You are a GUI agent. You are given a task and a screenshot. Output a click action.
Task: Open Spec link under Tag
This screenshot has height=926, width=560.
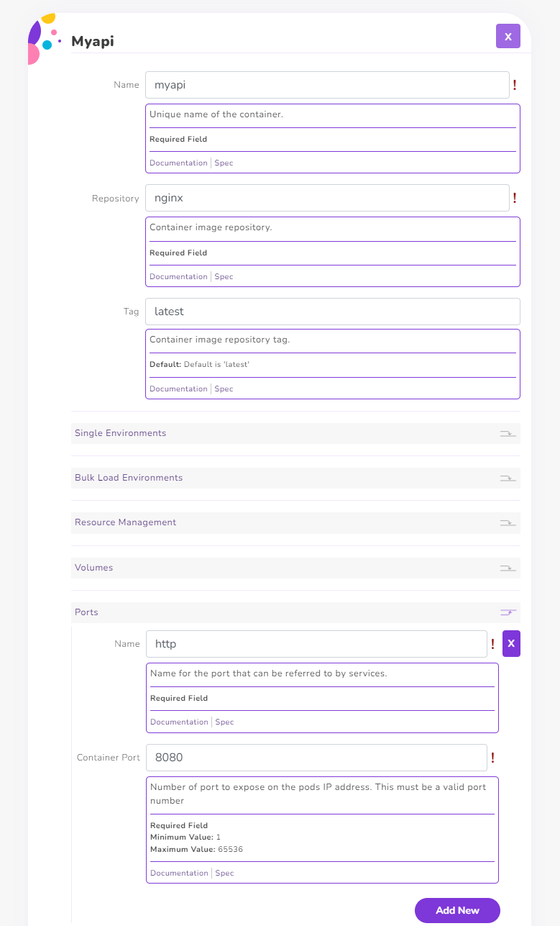[x=224, y=389]
